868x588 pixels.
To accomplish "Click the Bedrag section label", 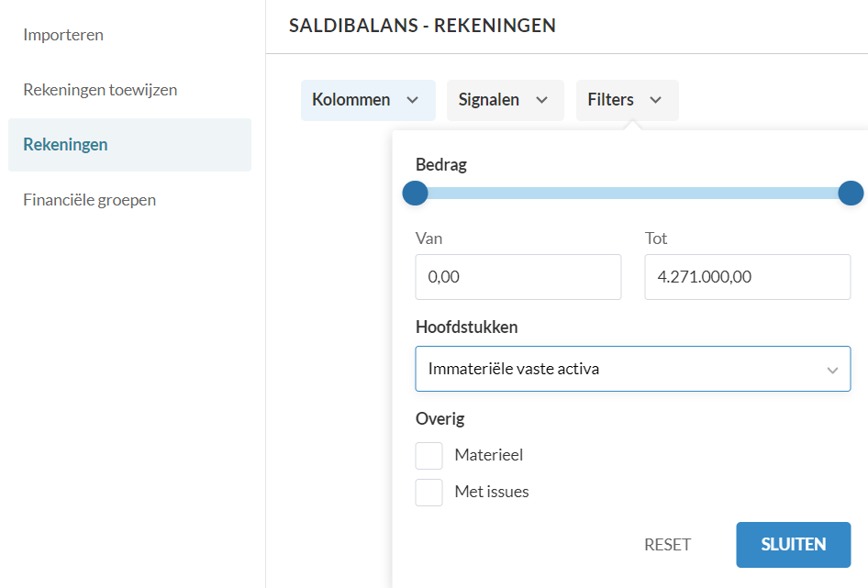I will tap(441, 165).
